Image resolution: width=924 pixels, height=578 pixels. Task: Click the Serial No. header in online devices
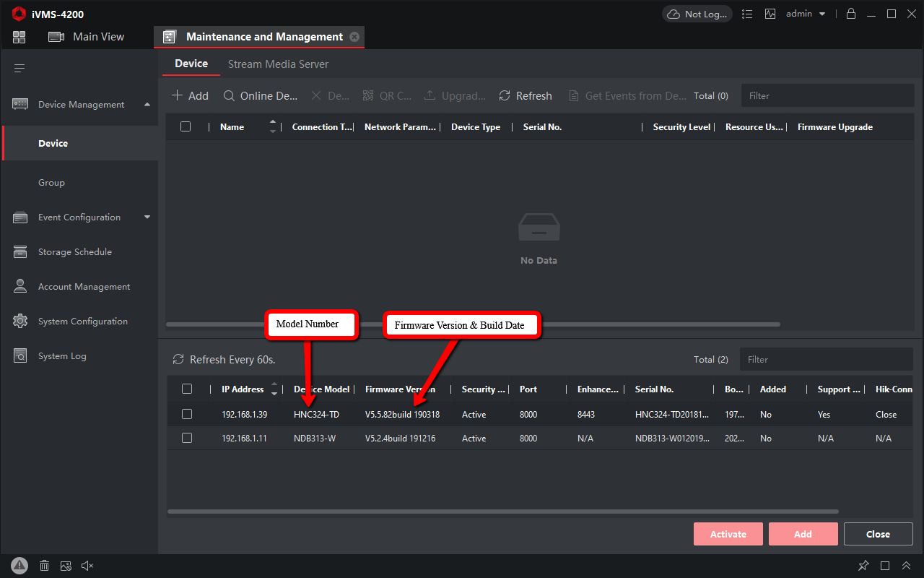654,389
